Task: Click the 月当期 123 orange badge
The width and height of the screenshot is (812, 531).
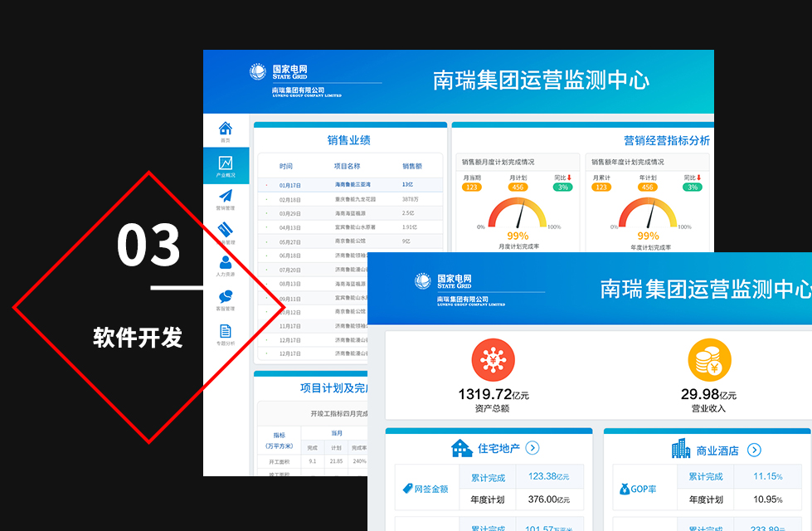Action: point(471,187)
